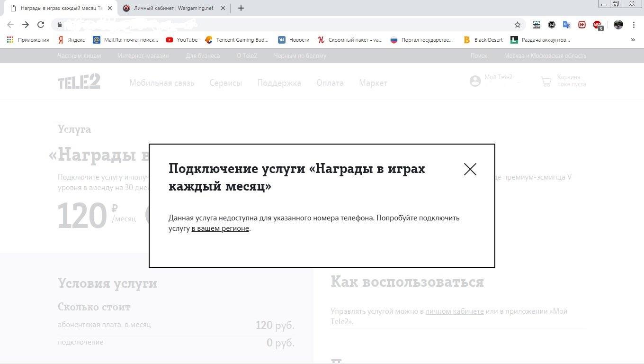The height and width of the screenshot is (364, 644).
Task: Open the Mail.Ru bookmark
Action: 125,40
